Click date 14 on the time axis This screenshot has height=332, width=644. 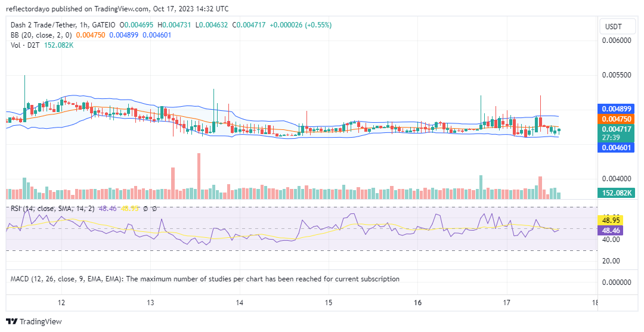pos(240,302)
